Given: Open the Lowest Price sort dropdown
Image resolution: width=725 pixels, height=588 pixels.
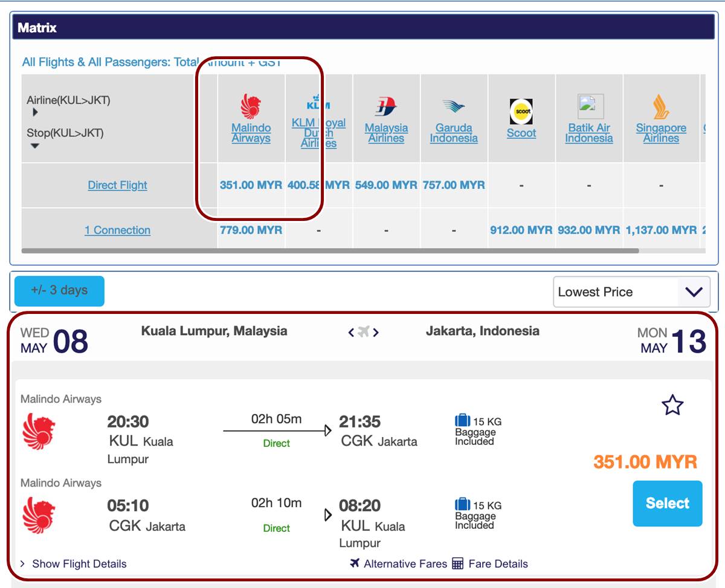Looking at the screenshot, I should click(631, 292).
